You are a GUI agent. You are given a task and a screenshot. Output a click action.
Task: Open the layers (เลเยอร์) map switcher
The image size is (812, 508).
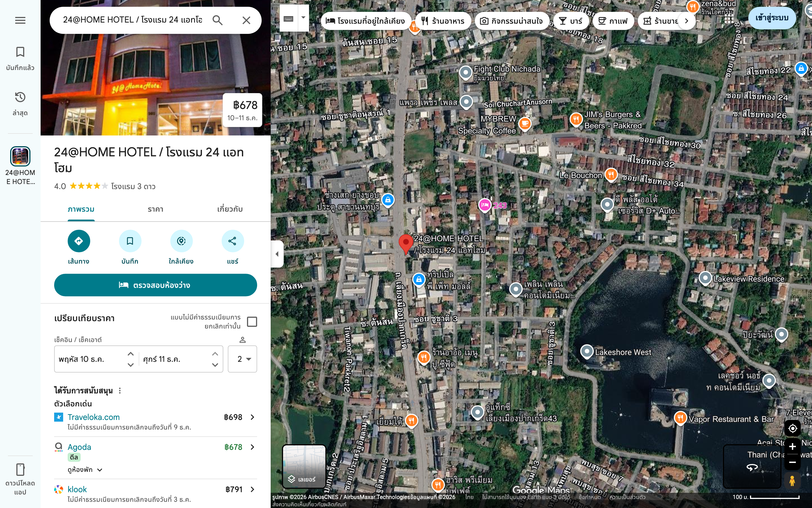pos(304,466)
